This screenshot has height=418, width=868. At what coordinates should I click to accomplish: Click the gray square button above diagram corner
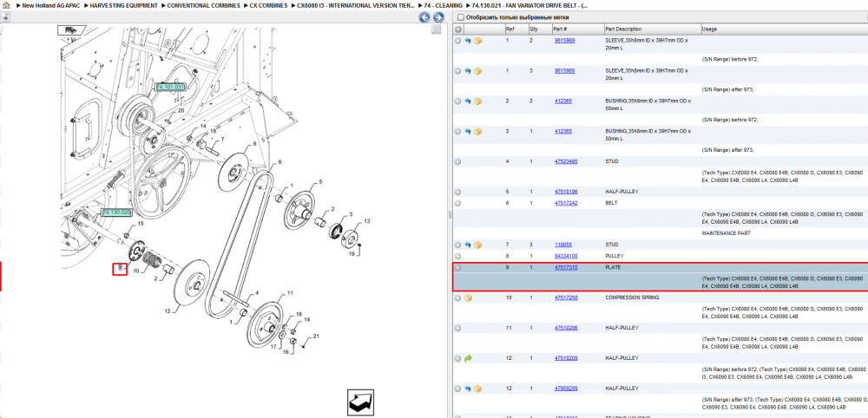tap(437, 29)
